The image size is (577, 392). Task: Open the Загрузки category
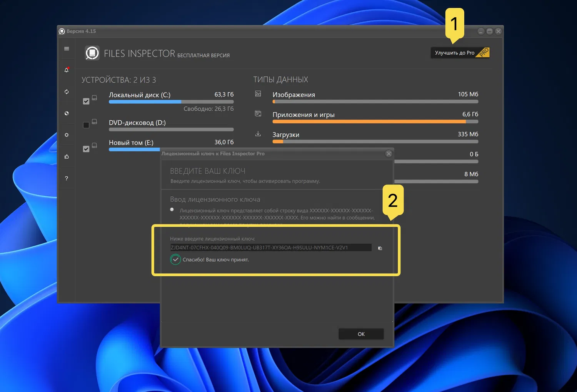286,135
